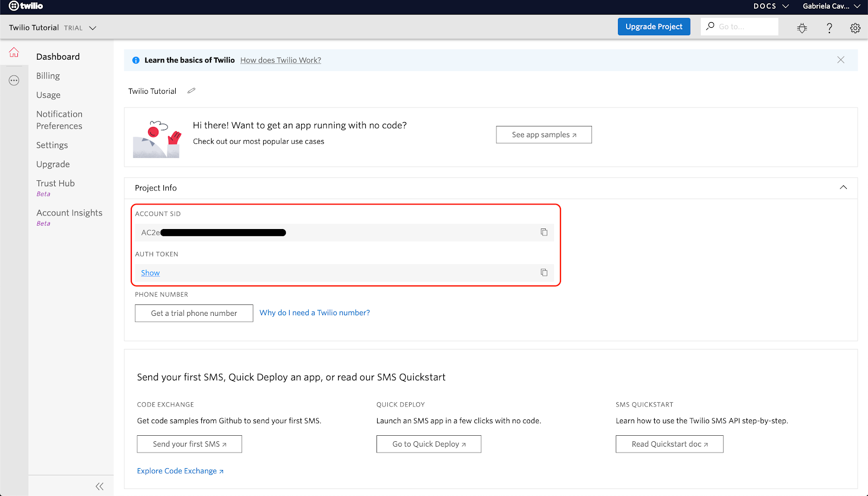The image size is (868, 496).
Task: Click the search magnifier icon
Action: click(710, 26)
